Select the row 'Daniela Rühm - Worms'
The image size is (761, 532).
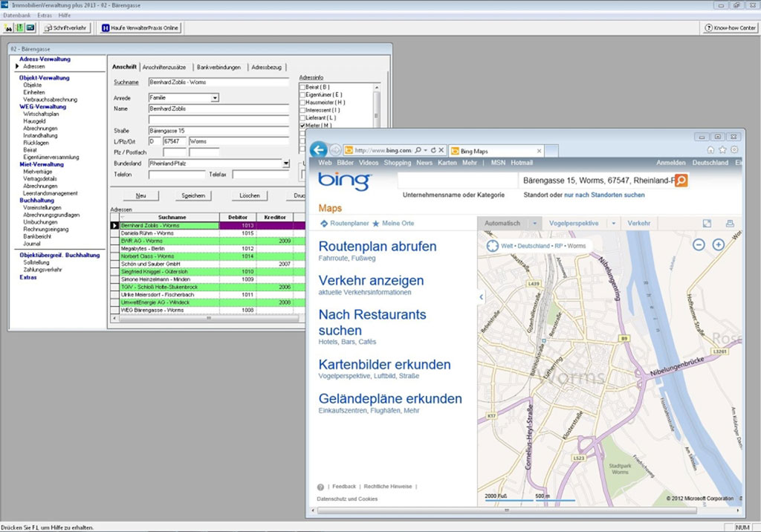[x=208, y=233]
